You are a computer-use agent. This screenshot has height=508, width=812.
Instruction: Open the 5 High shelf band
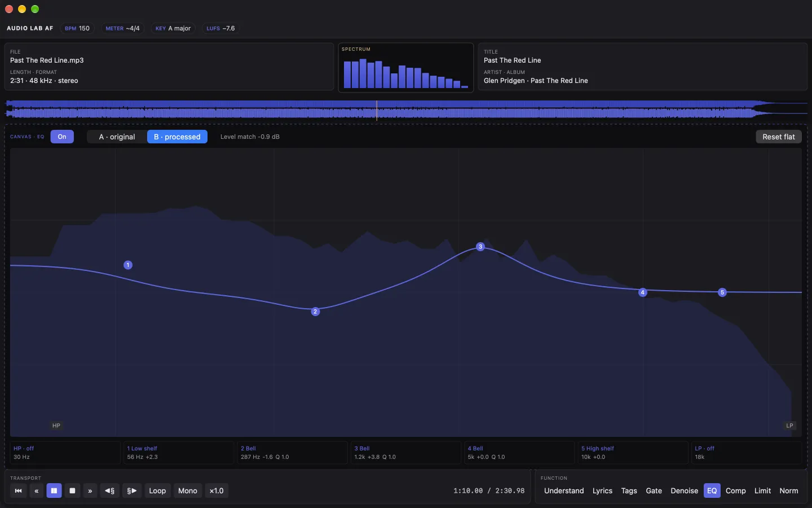coord(633,453)
